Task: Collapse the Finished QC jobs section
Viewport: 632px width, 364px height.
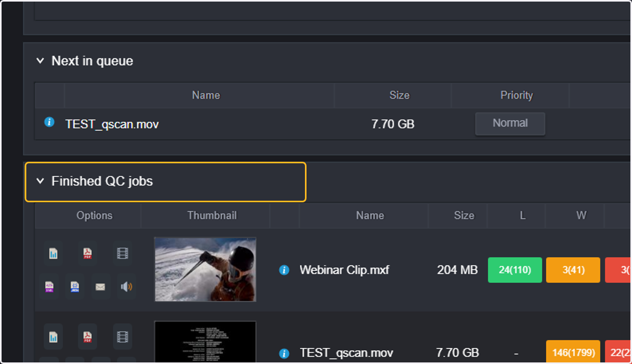Action: click(40, 181)
